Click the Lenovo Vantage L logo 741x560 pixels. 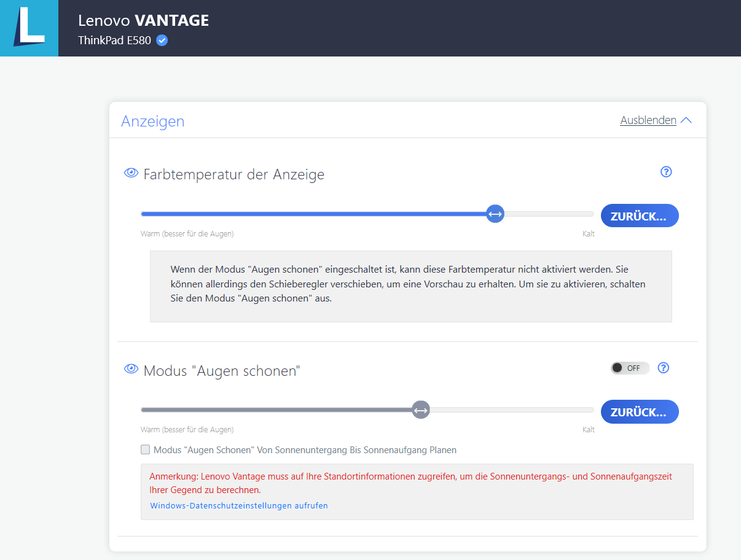point(29,28)
